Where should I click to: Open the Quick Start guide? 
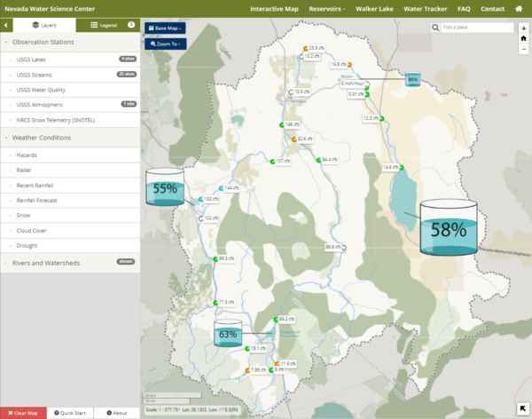click(x=70, y=413)
